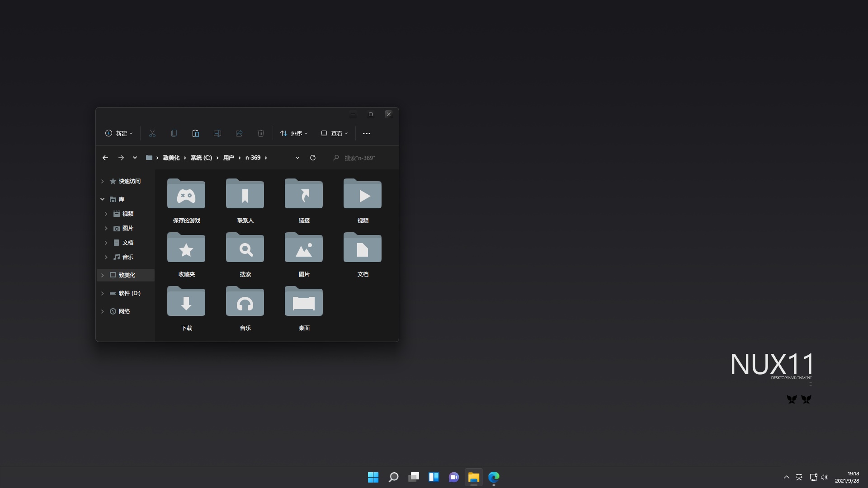Click the Share icon in toolbar

point(239,133)
